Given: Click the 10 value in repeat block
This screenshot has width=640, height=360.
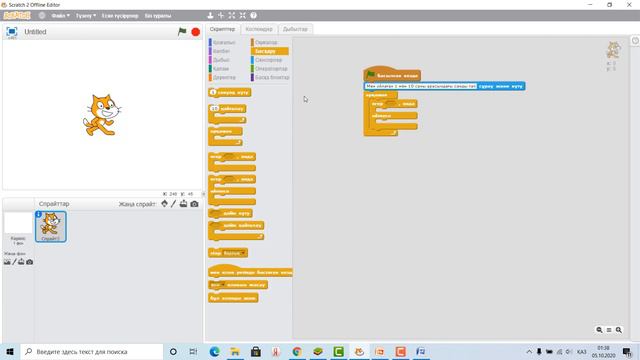Looking at the screenshot, I should click(x=214, y=109).
